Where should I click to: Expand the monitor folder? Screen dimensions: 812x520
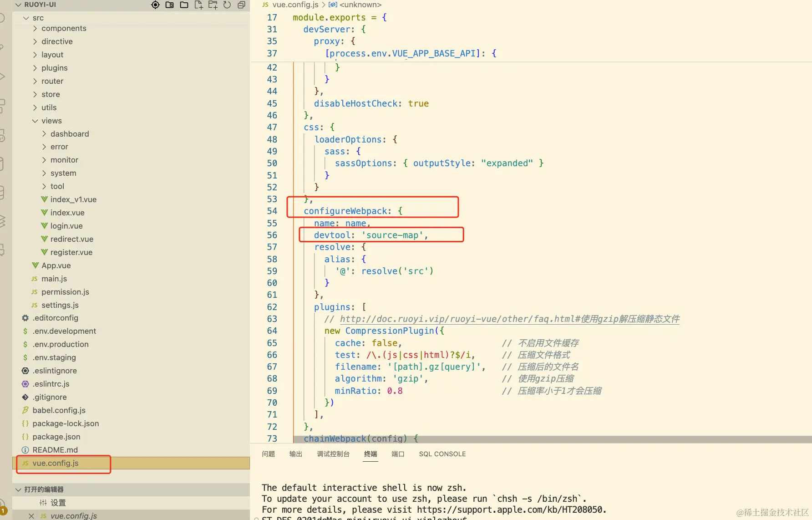point(45,160)
